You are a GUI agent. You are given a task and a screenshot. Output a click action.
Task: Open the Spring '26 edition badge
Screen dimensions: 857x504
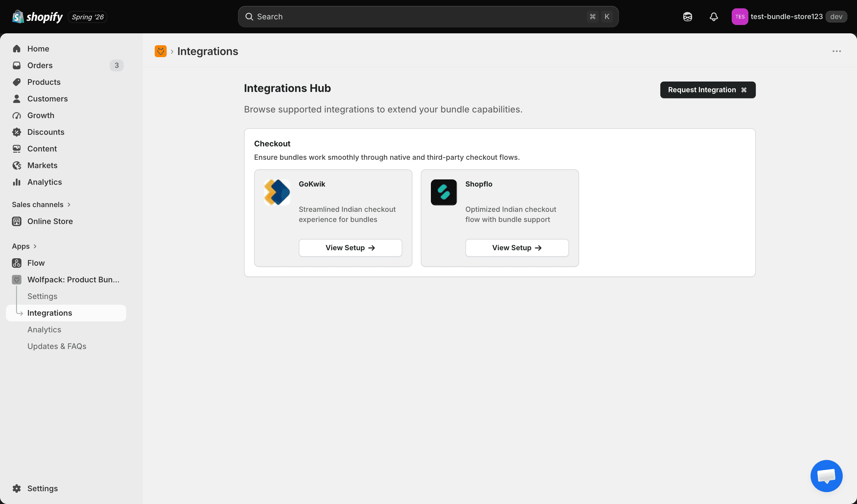pyautogui.click(x=88, y=17)
